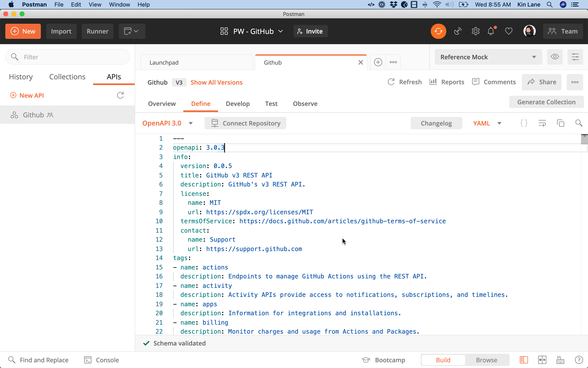
Task: Click the heart icon in header
Action: coord(509,31)
